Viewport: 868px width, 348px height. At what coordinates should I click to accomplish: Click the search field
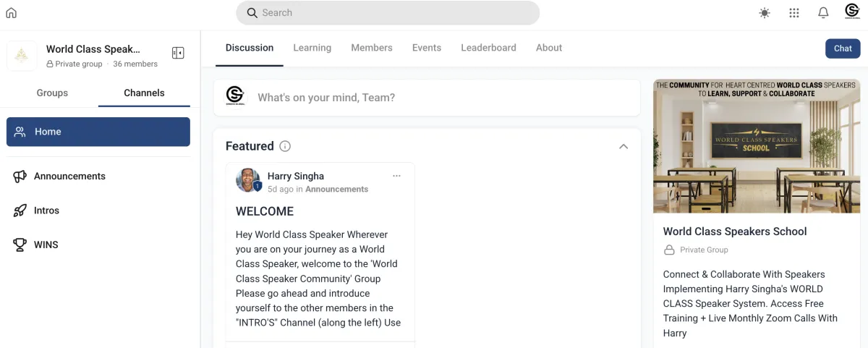point(388,13)
